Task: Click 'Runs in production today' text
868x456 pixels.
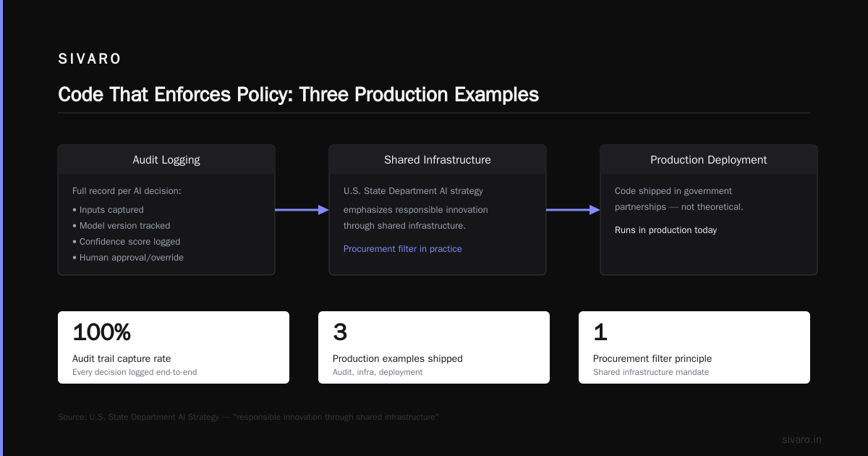Action: (x=666, y=230)
